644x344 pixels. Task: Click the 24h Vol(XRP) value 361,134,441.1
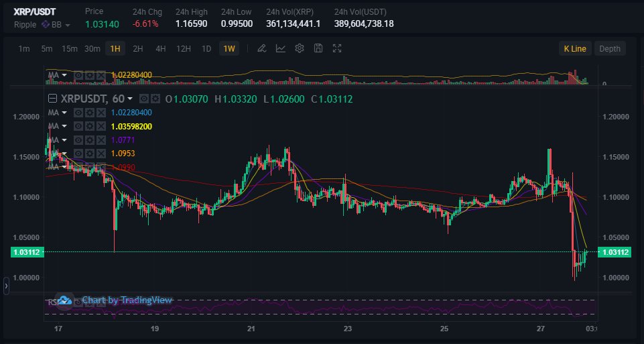coord(294,24)
